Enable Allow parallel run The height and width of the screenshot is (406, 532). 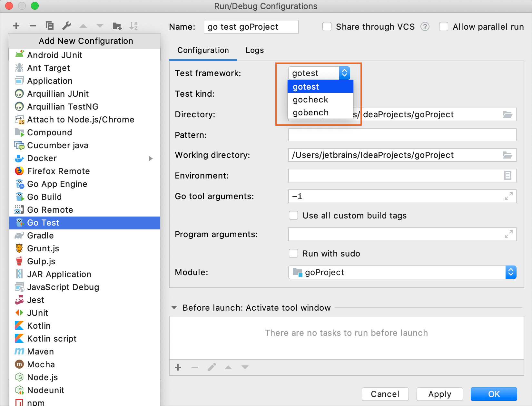point(444,27)
